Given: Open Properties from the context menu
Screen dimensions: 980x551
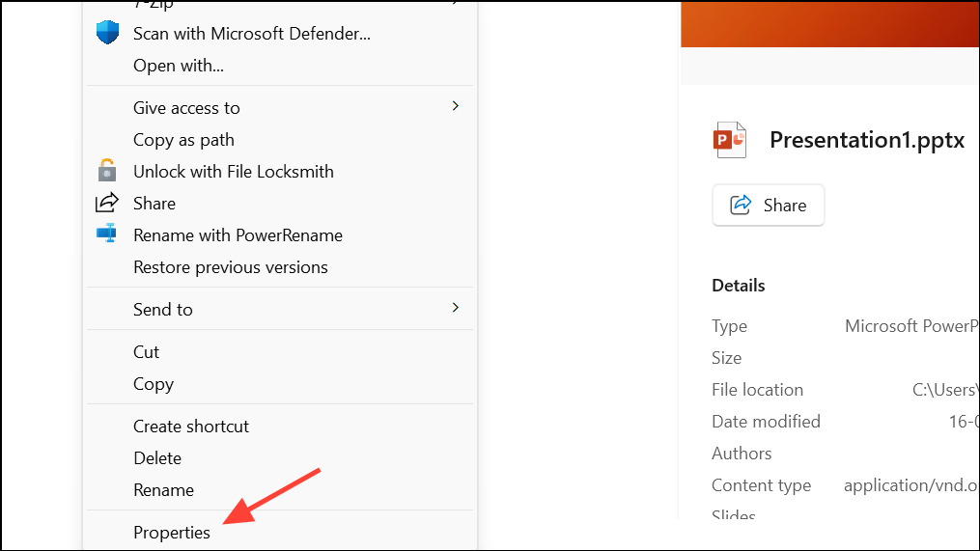Looking at the screenshot, I should (172, 532).
